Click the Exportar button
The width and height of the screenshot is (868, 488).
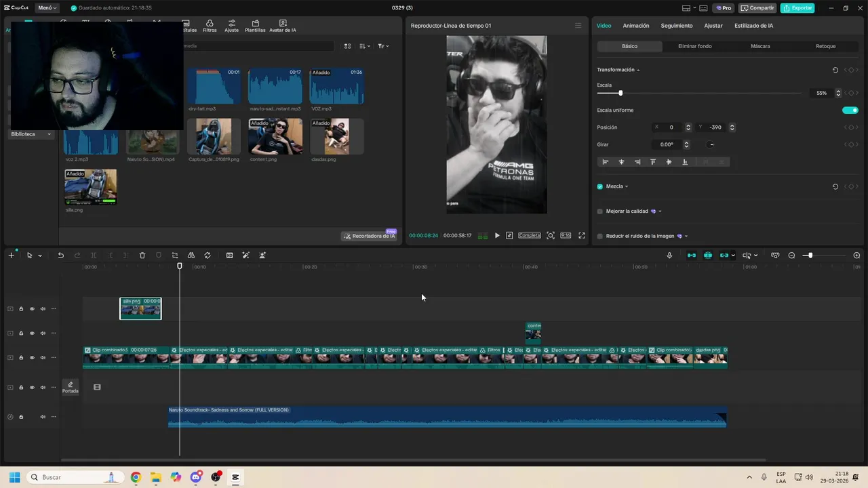797,8
